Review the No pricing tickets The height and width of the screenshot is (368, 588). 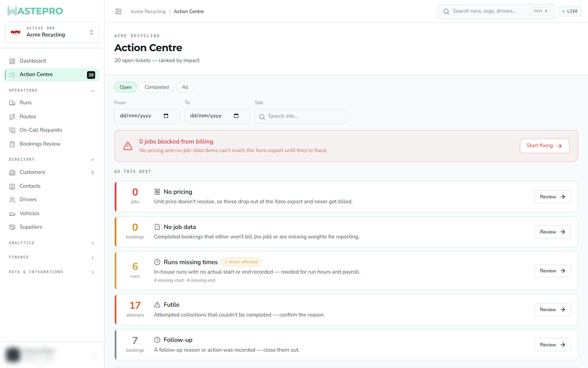coord(552,197)
